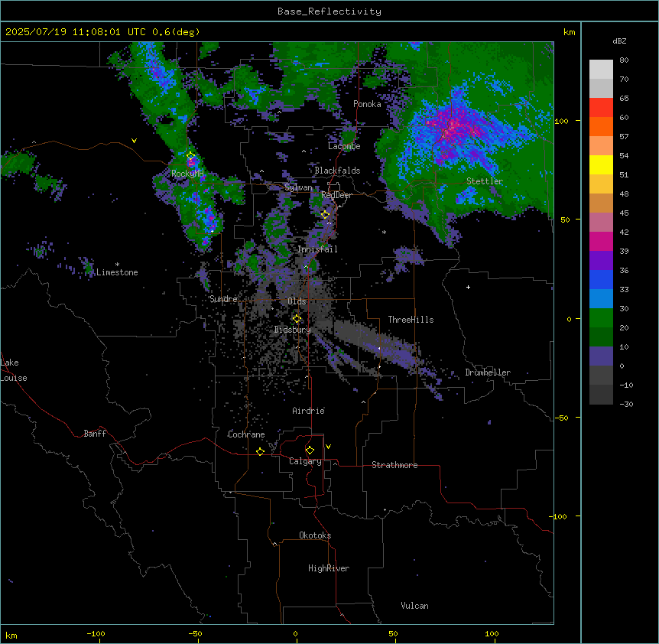Image resolution: width=659 pixels, height=644 pixels.
Task: Select the slate 0-10 dBZ legend swatch
Action: [601, 356]
